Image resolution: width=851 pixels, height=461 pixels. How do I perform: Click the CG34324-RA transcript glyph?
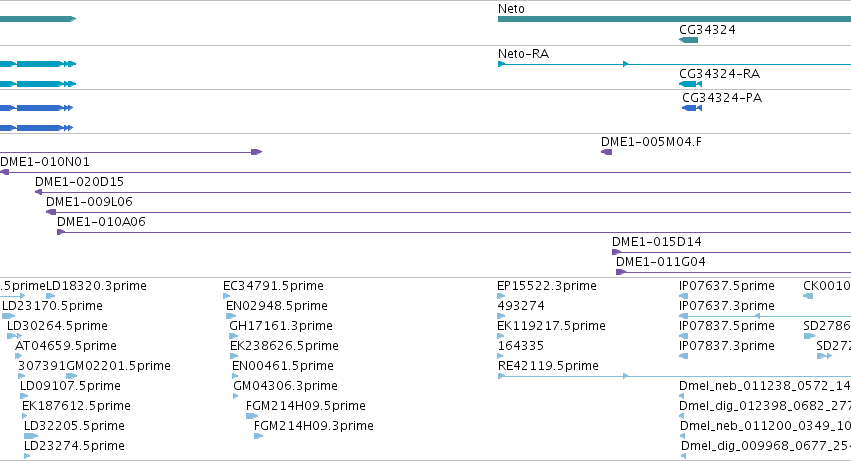pyautogui.click(x=690, y=84)
